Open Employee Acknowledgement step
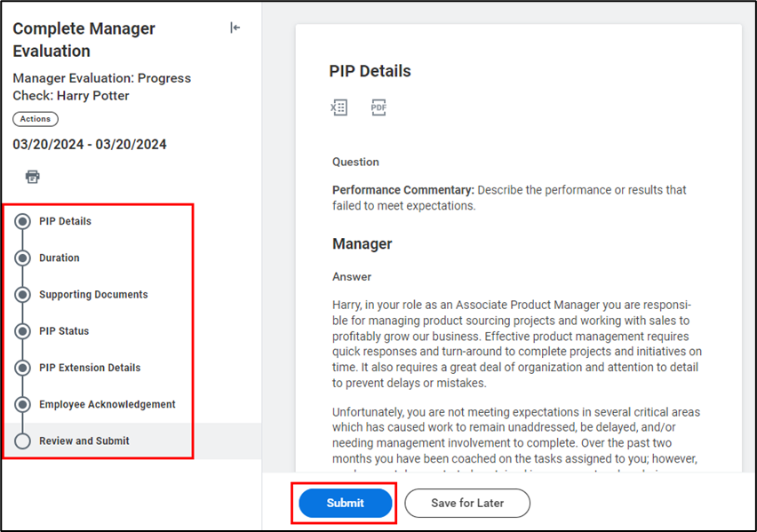 [108, 404]
